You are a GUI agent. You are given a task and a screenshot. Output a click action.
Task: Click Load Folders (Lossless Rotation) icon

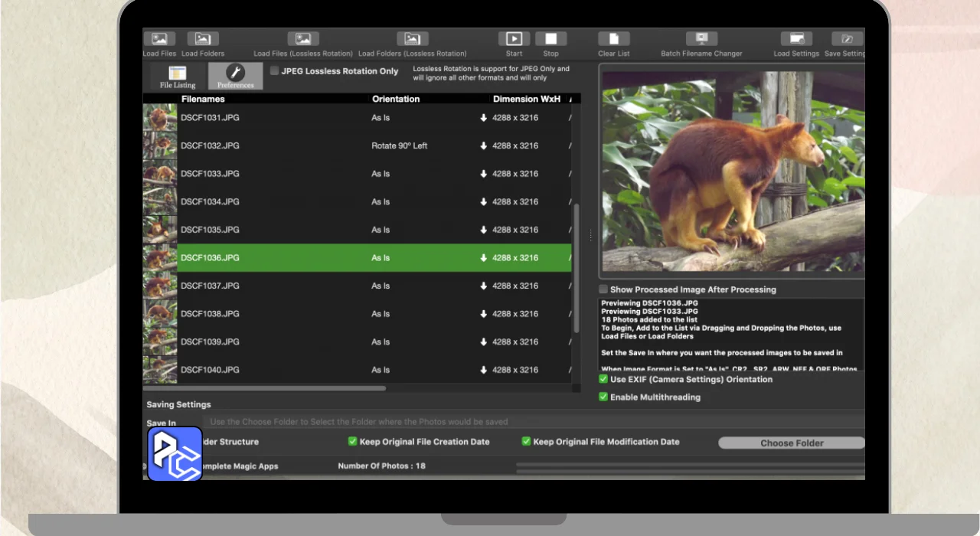[x=412, y=39]
